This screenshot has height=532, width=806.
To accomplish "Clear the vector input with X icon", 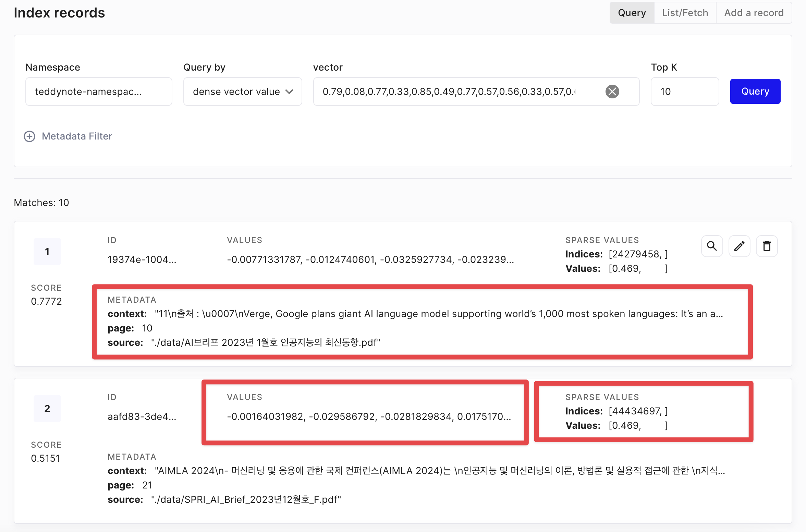I will 612,92.
